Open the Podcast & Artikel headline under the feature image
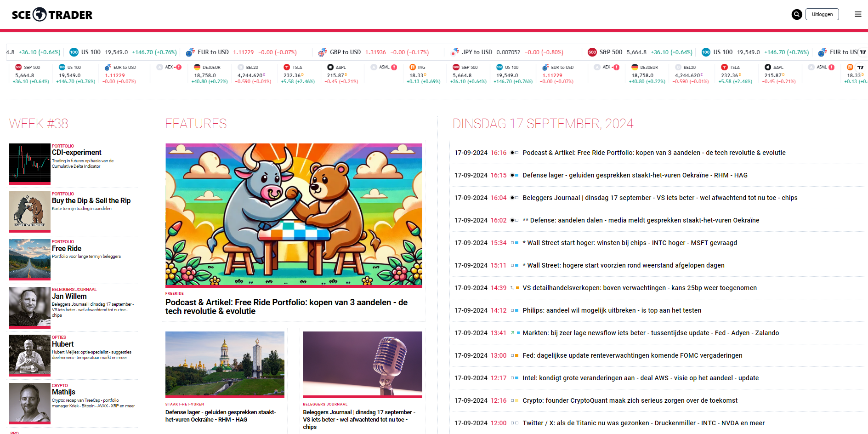 [x=286, y=307]
